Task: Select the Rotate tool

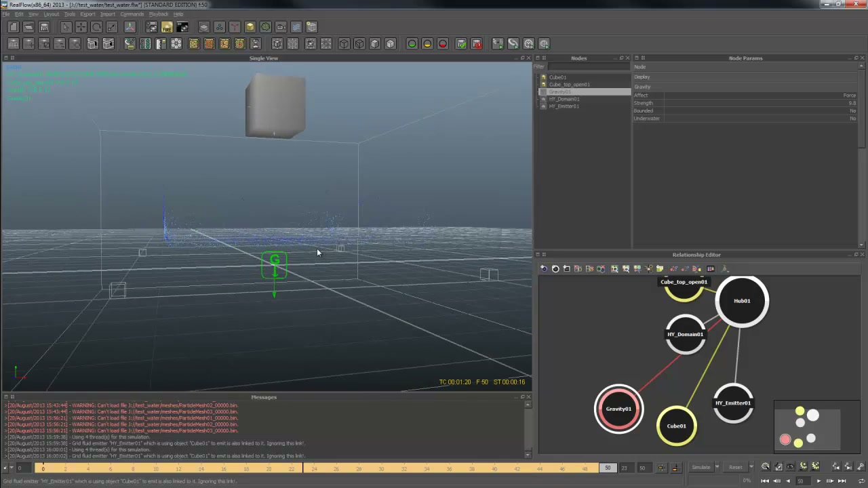Action: click(x=96, y=27)
